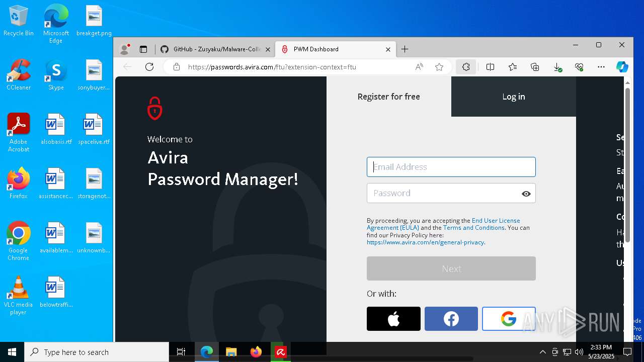The image size is (644, 362).
Task: Open Google Chrome desktop shortcut
Action: click(x=19, y=241)
